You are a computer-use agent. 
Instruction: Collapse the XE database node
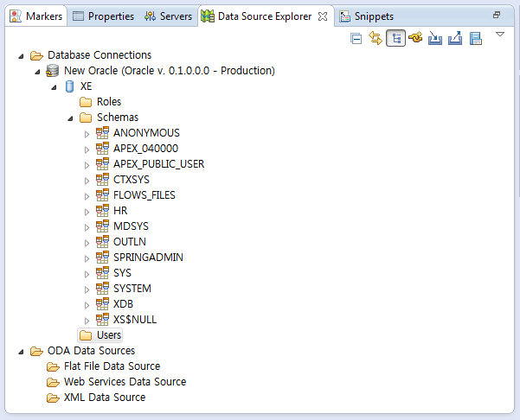[x=54, y=87]
